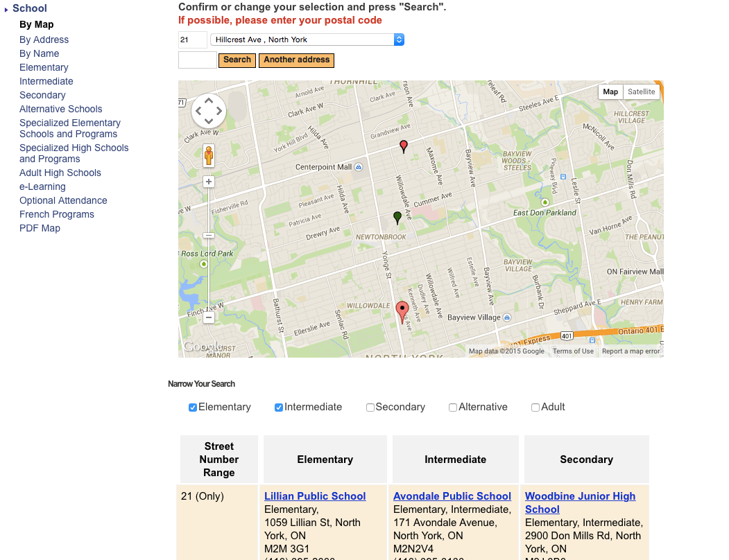Click the Intermediate table column header
Viewport: 729px width, 560px height.
[455, 459]
